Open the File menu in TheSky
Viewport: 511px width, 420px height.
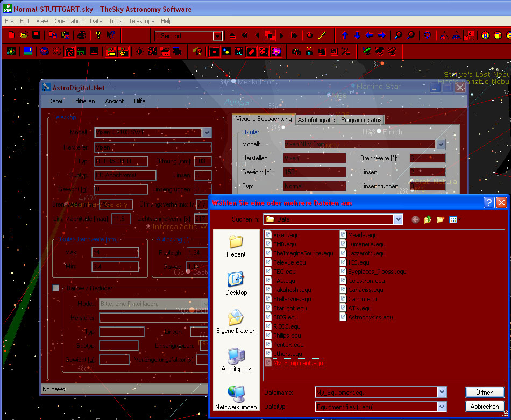coord(9,21)
